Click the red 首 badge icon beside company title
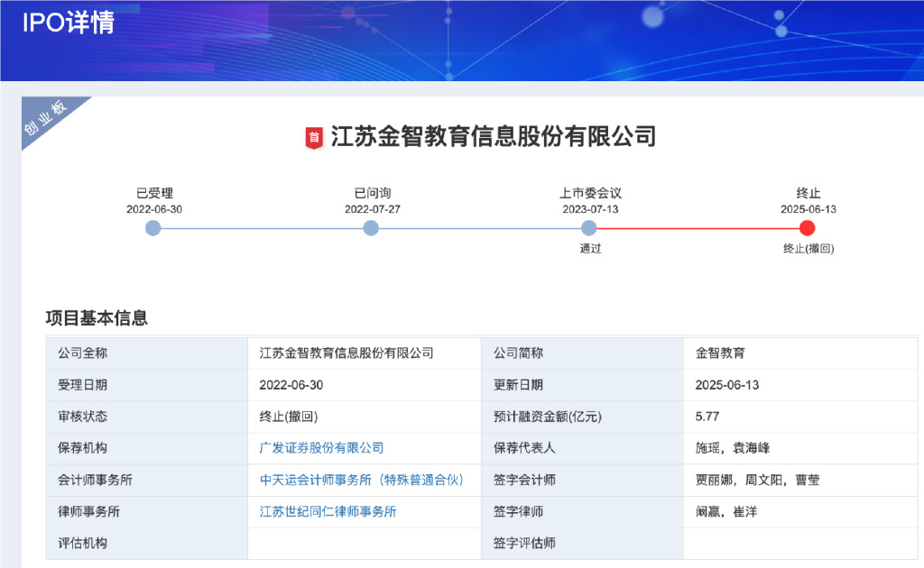The height and width of the screenshot is (568, 924). [314, 138]
